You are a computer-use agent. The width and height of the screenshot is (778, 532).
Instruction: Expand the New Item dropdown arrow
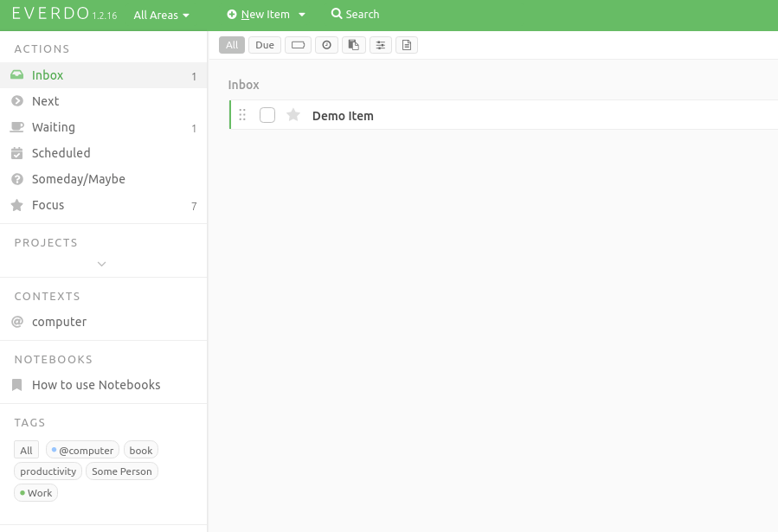(x=301, y=15)
